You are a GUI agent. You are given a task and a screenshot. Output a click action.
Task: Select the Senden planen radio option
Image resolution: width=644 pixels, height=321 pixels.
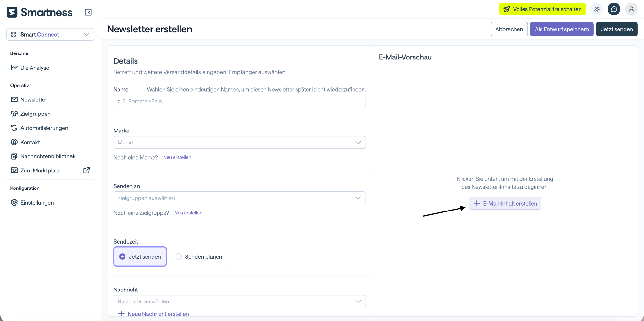click(x=199, y=256)
